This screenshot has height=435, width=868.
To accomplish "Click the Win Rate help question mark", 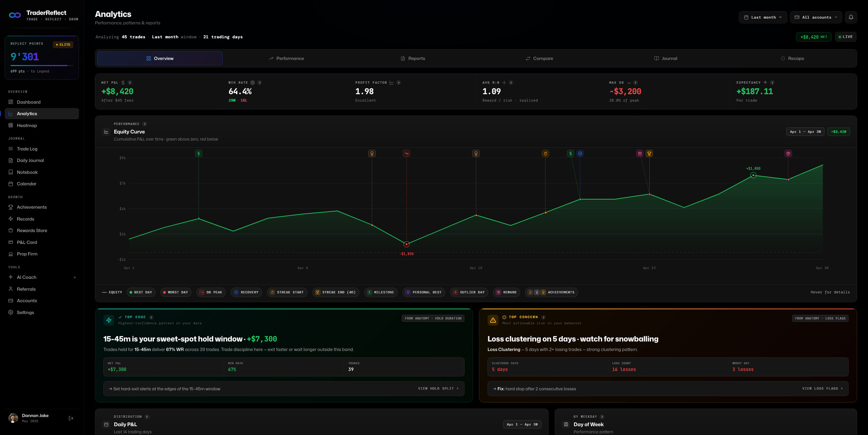I will click(x=260, y=83).
